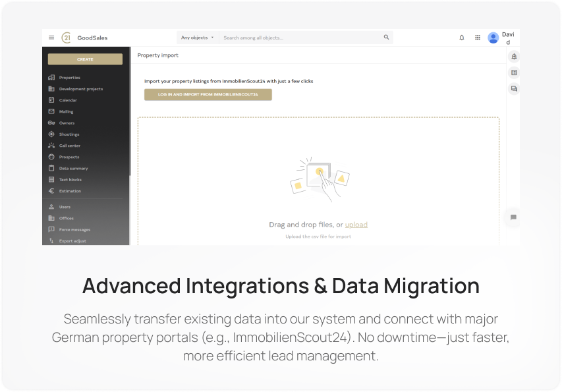Viewport: 562px width, 392px height.
Task: Click the Export adjust arrows icon
Action: [51, 240]
